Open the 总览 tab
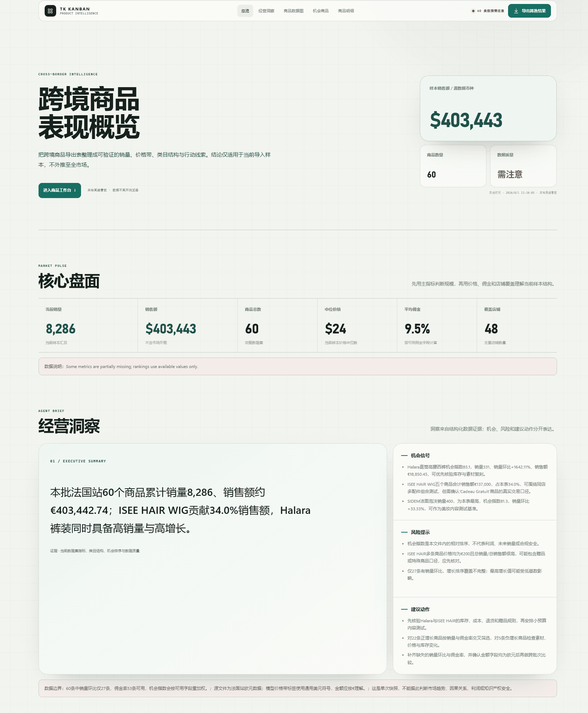This screenshot has height=713, width=588. (245, 11)
